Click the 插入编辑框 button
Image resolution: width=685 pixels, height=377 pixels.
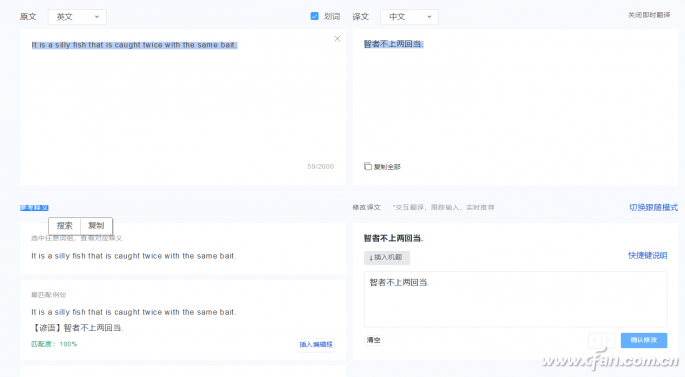316,345
